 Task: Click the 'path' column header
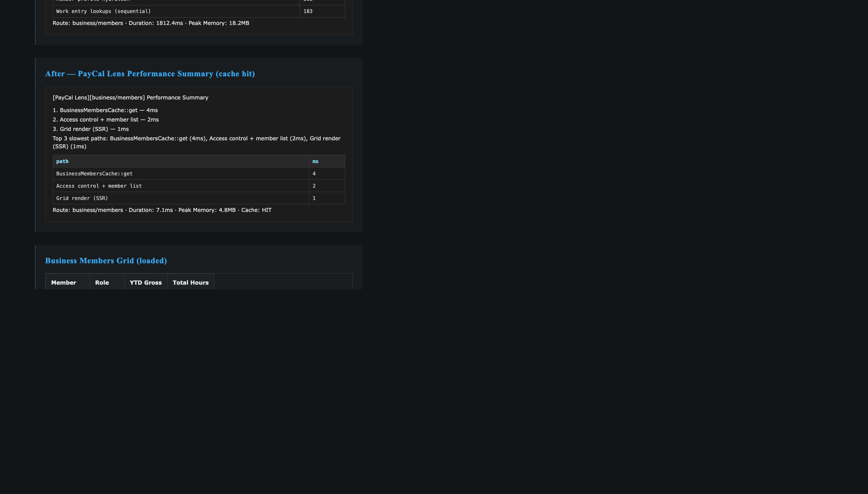coord(181,161)
